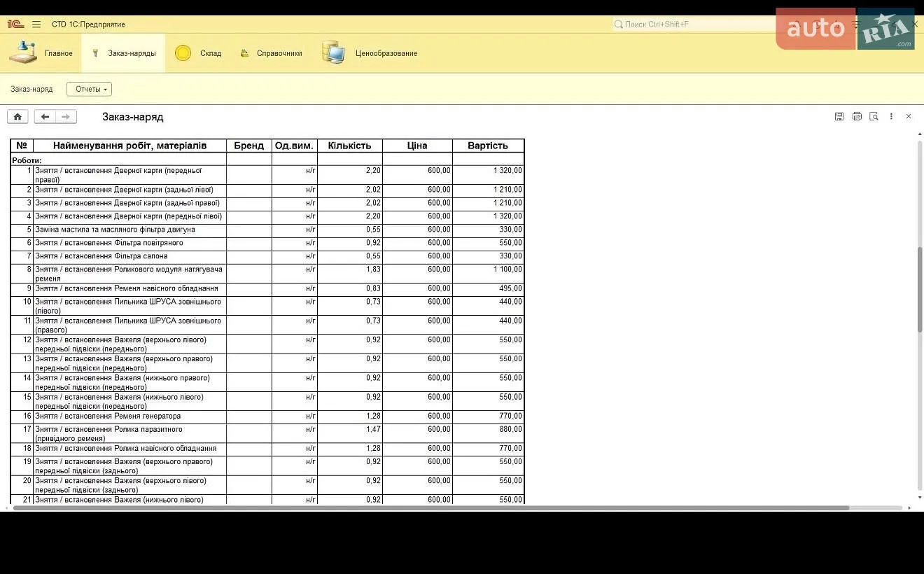Print the Заказ-наряд document
Screen dimensions: 924x574
(x=857, y=116)
